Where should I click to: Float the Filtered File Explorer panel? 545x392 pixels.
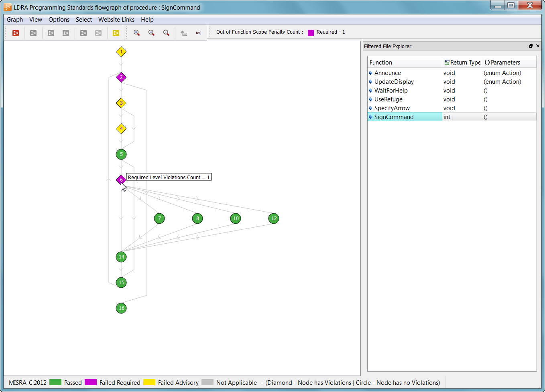(531, 46)
